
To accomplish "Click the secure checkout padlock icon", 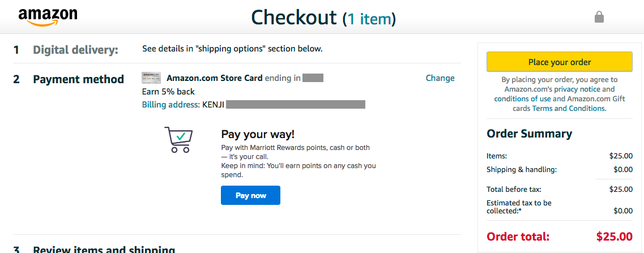I will point(599,17).
